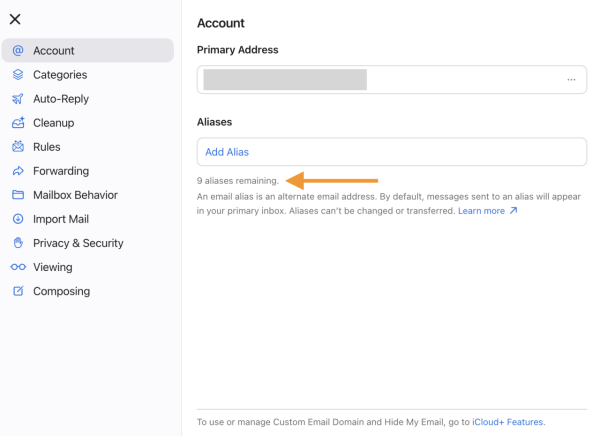Click the Categories stacked layers icon
600x436 pixels.
18,75
